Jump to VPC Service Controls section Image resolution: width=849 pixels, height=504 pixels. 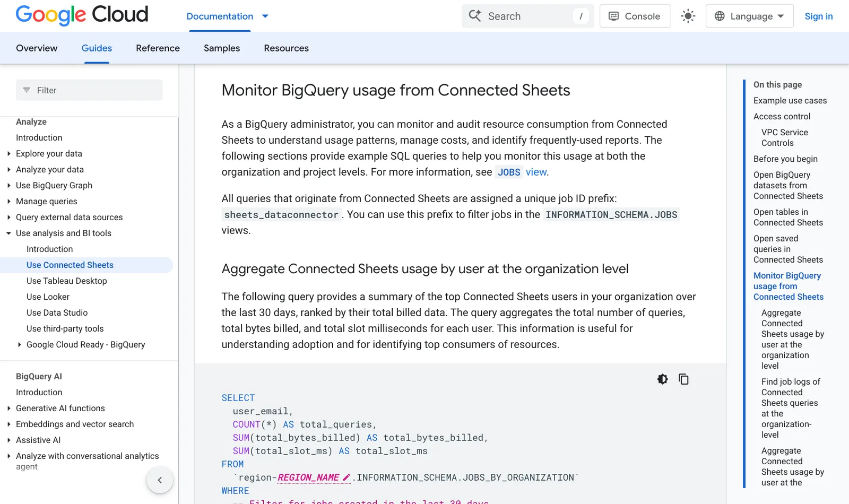pos(784,138)
